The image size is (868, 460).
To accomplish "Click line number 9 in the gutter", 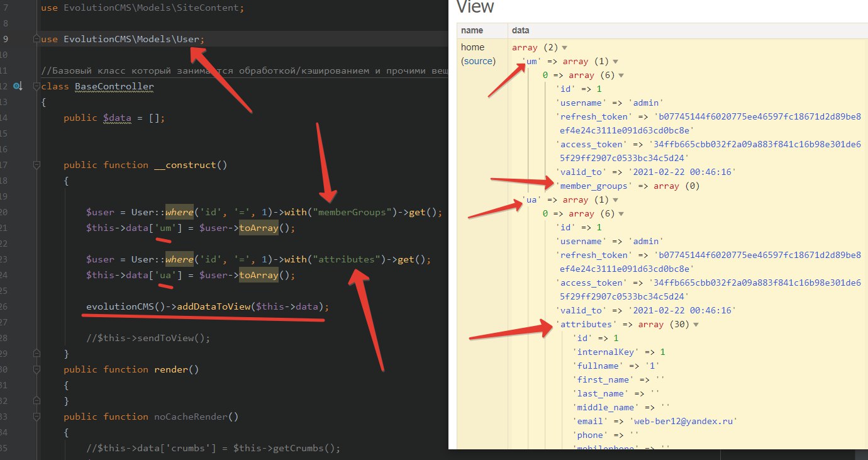I will (5, 39).
